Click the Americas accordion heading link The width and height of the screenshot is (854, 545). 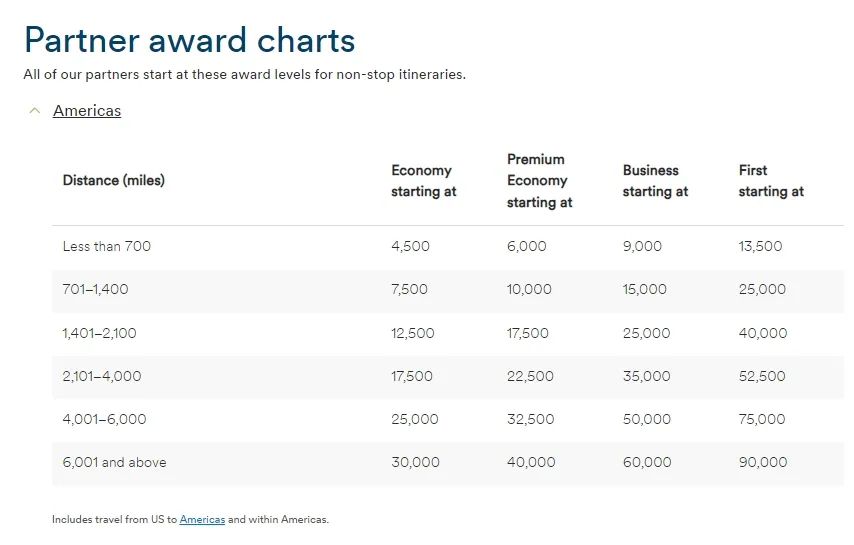tap(87, 111)
